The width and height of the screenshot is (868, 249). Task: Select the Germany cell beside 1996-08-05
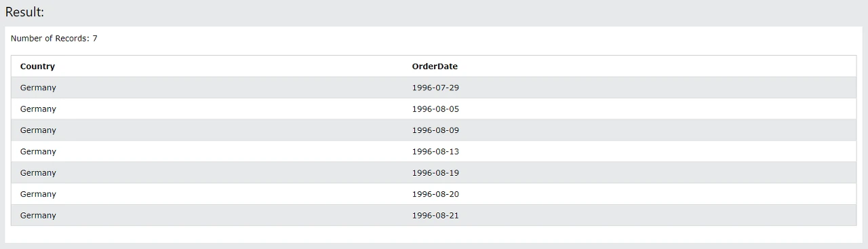[x=38, y=109]
